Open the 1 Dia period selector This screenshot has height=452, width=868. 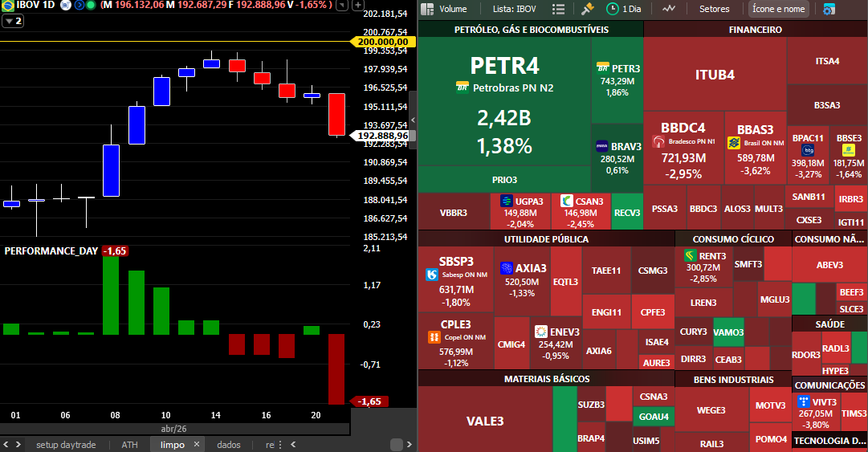(x=624, y=9)
